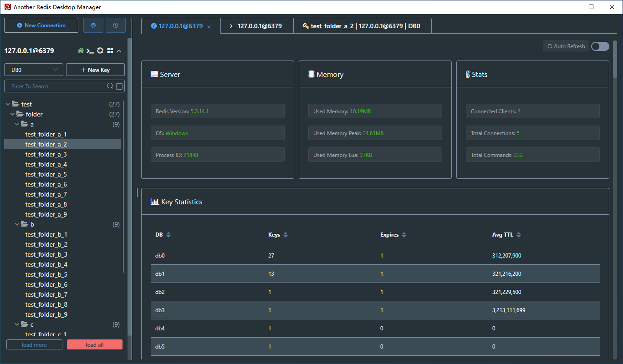
Task: Open the settings gear button
Action: 93,25
